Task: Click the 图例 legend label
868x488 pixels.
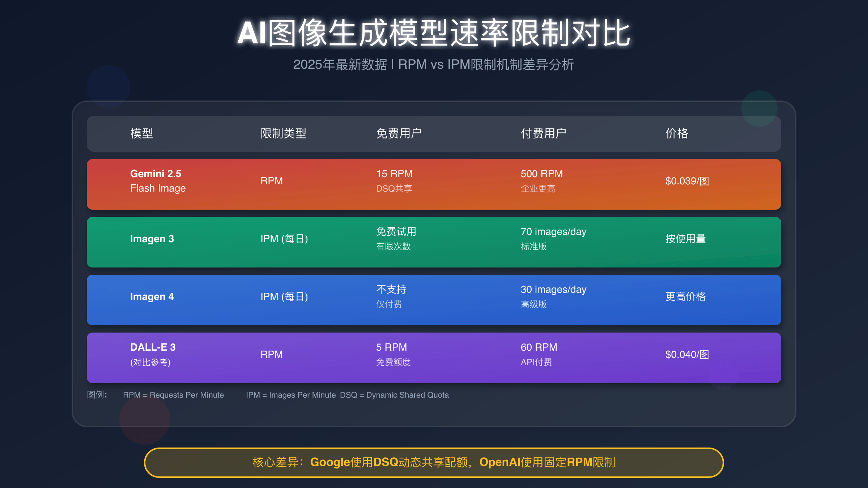Action: pyautogui.click(x=97, y=395)
